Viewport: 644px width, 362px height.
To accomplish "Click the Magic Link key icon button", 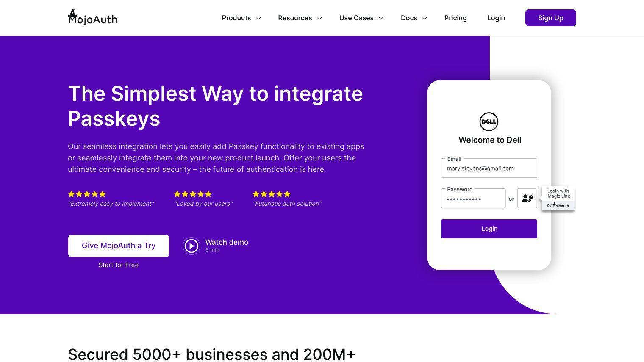I will point(527,198).
